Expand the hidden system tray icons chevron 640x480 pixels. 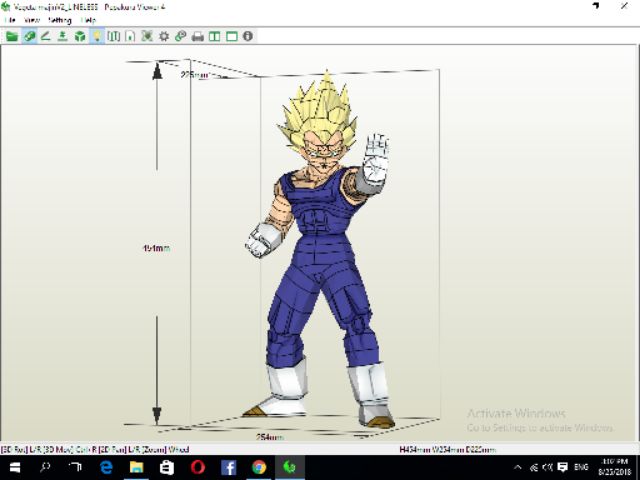pos(518,468)
